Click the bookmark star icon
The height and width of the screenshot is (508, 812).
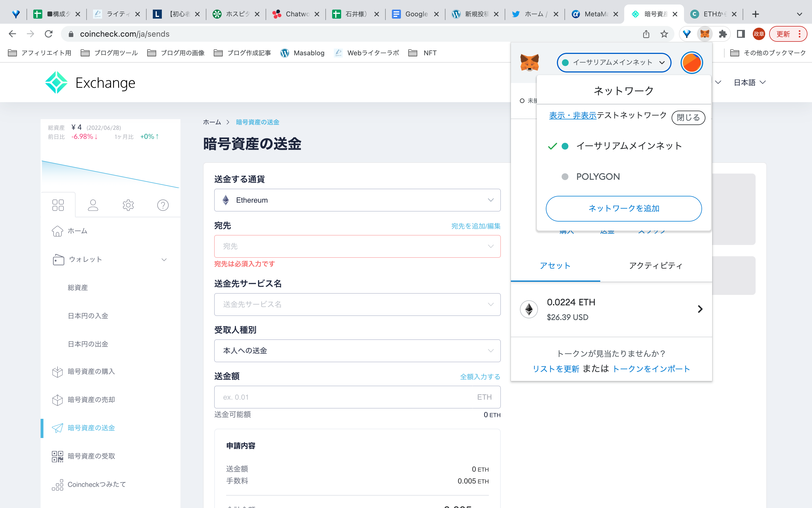(664, 34)
